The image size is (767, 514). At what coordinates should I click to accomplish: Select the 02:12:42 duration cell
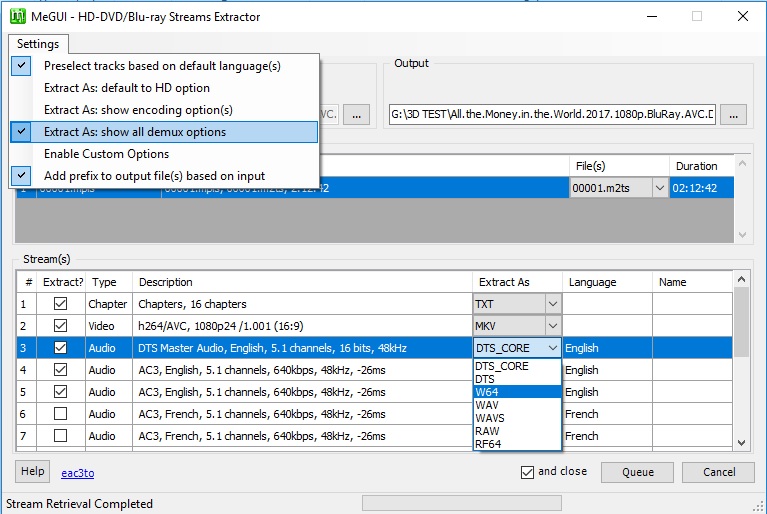click(x=701, y=188)
